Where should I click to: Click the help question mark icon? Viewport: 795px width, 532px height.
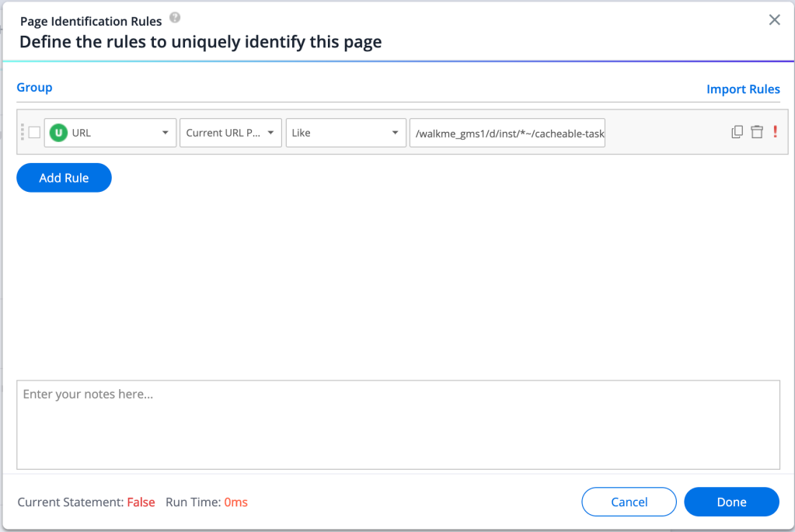175,18
